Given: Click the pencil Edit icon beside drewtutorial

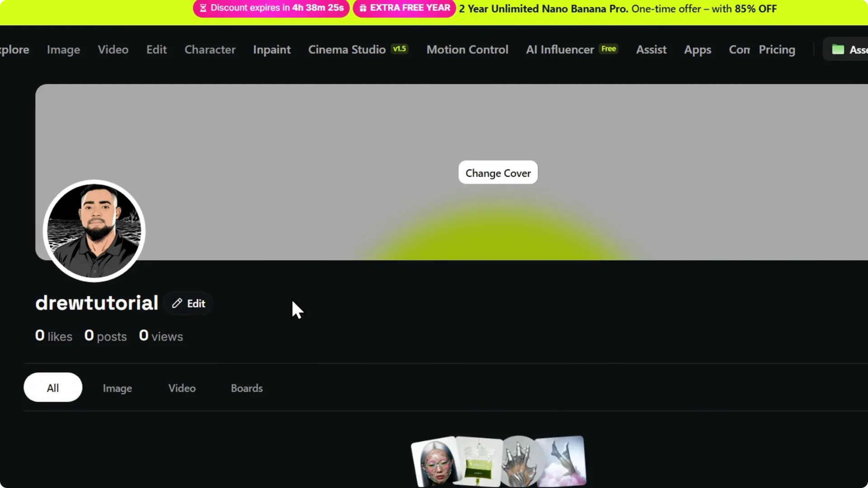Looking at the screenshot, I should 177,303.
